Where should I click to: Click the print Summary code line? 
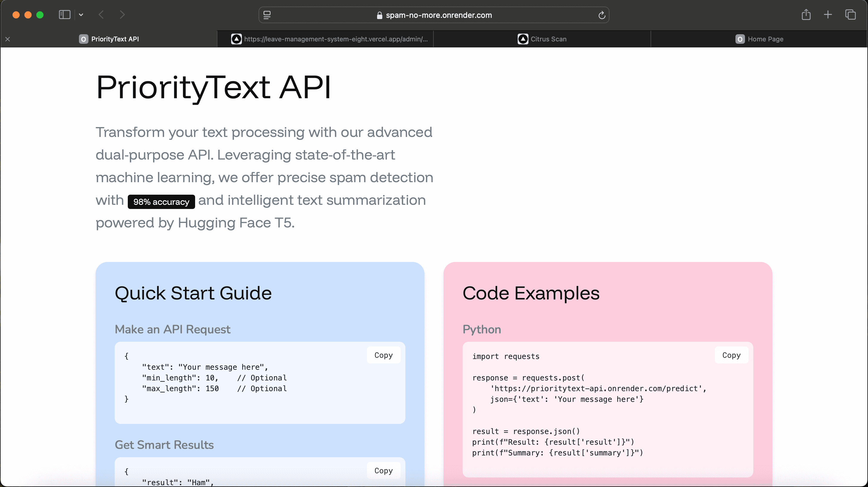click(558, 453)
